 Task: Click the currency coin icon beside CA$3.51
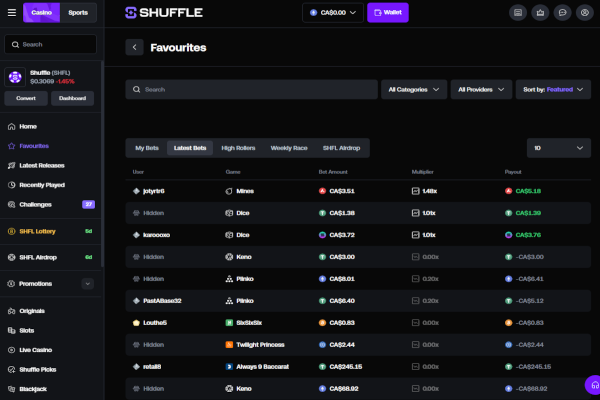click(322, 191)
